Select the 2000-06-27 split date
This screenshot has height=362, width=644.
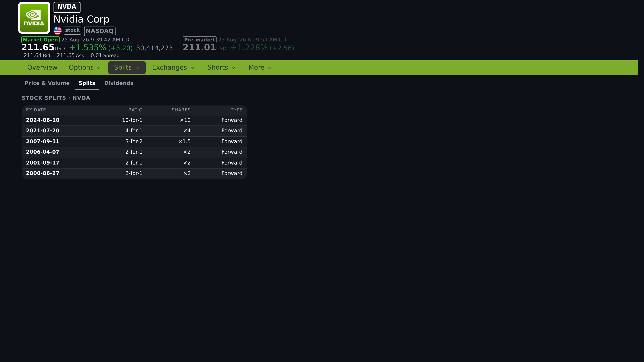pos(43,173)
